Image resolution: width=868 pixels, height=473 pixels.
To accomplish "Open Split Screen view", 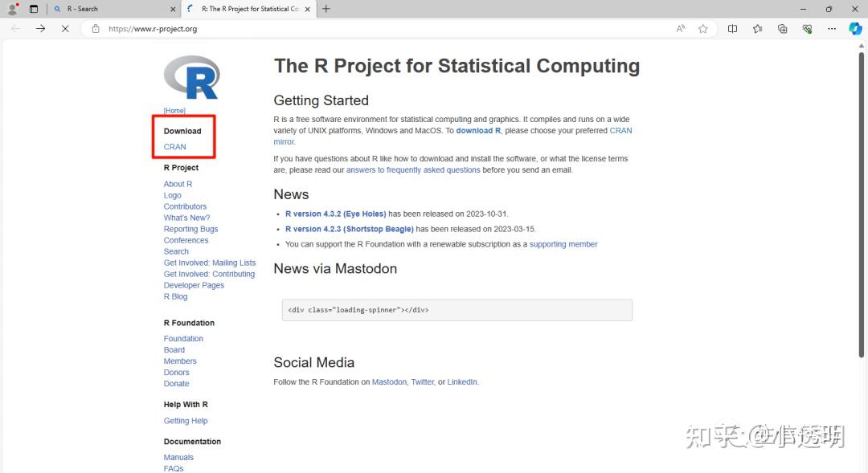I will click(732, 29).
